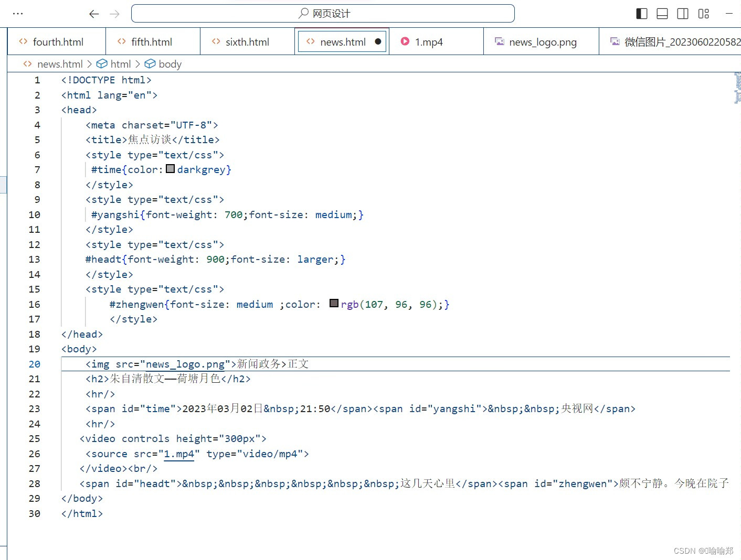Follow the 1.mp4 source link
The height and width of the screenshot is (560, 741).
click(x=179, y=454)
